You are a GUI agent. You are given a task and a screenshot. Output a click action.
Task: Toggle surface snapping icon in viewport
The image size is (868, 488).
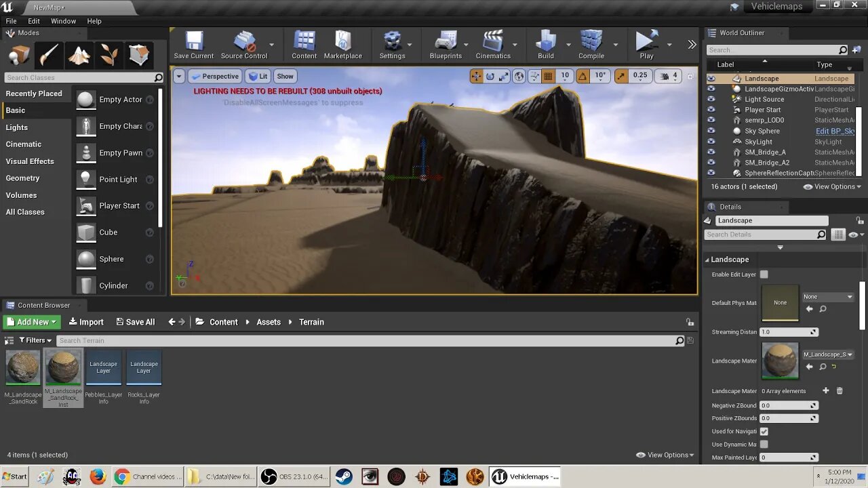coord(534,76)
